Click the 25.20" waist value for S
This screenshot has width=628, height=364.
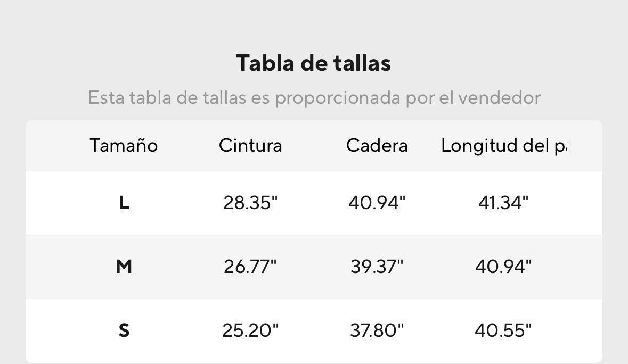250,330
